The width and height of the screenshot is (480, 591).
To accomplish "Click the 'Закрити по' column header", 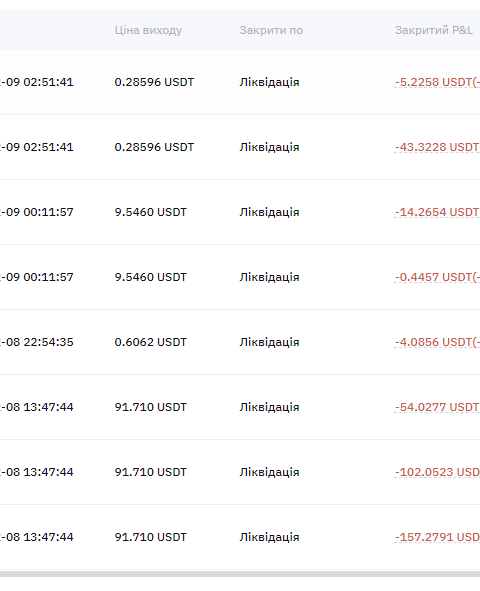I will [x=271, y=30].
